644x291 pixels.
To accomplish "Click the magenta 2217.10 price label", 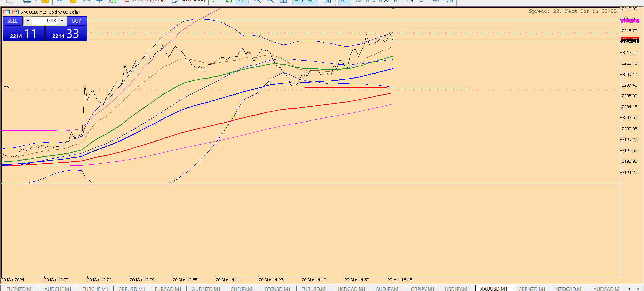I will tap(630, 21).
